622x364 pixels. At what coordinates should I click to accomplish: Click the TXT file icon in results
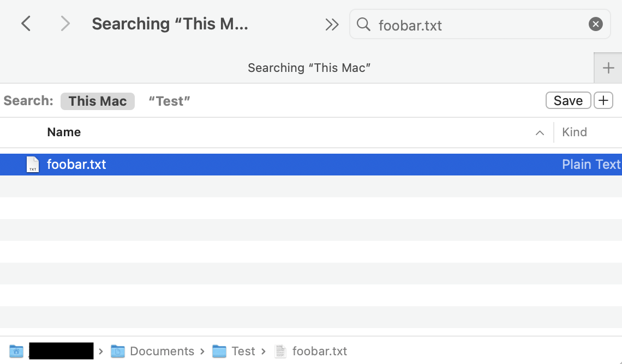click(33, 165)
